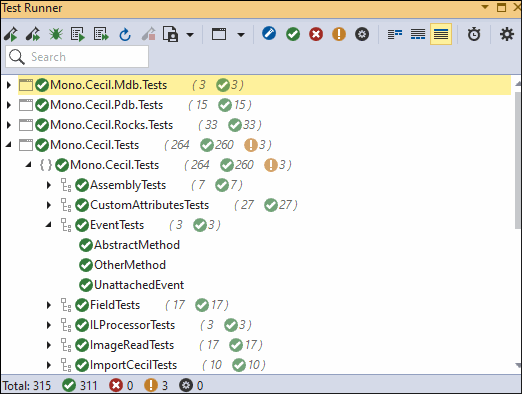
Task: Expand the Mono.Cecil.Pdb.Tests node
Action: coord(9,105)
